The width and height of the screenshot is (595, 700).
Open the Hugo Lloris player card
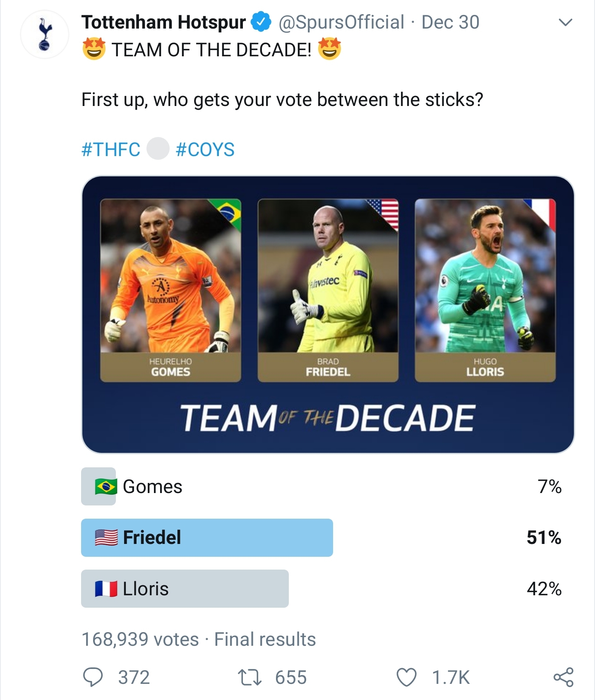485,290
